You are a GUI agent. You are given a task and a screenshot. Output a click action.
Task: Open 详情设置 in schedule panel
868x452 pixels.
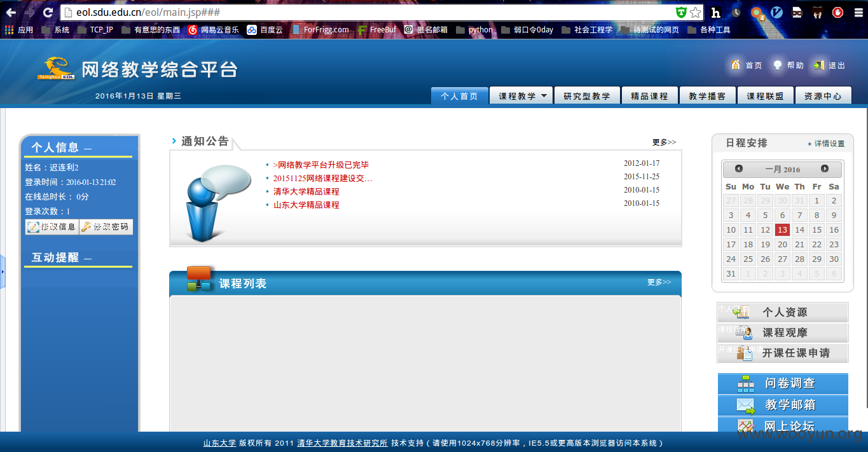click(829, 144)
